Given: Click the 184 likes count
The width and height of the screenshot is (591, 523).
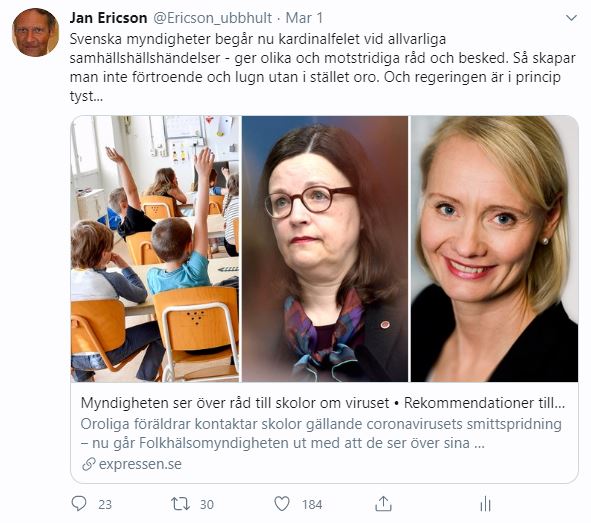Looking at the screenshot, I should tap(312, 505).
